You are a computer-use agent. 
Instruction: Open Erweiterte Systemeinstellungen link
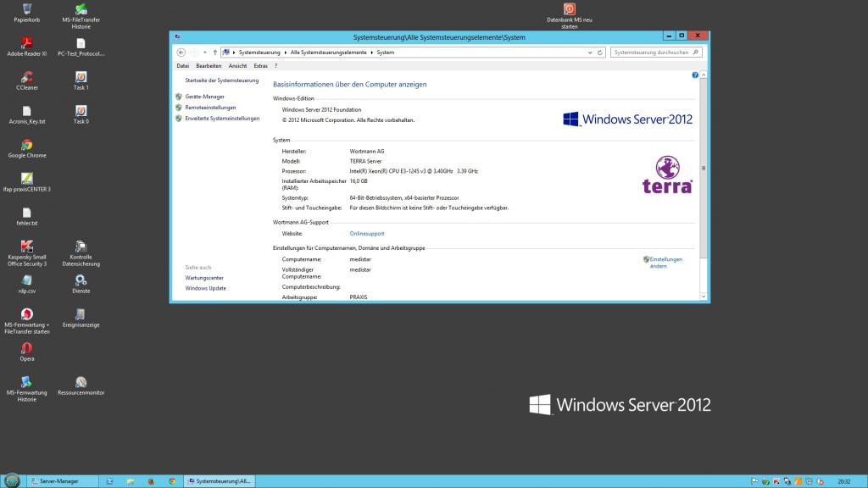(x=222, y=119)
